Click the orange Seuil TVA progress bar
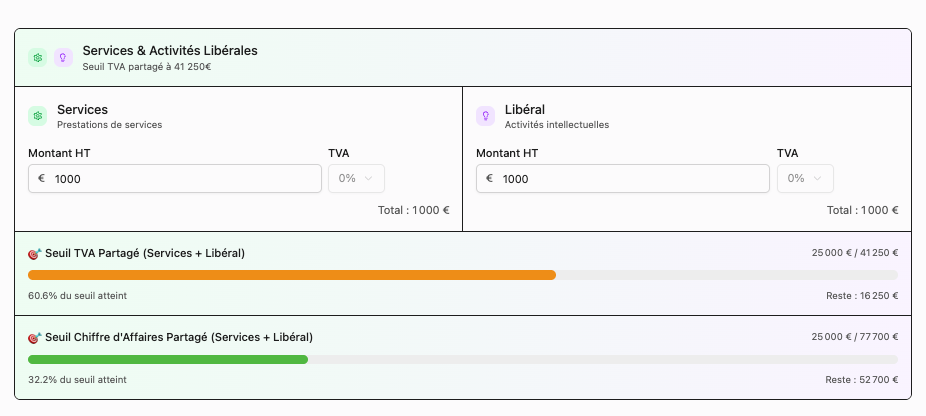Image resolution: width=926 pixels, height=416 pixels. 291,275
